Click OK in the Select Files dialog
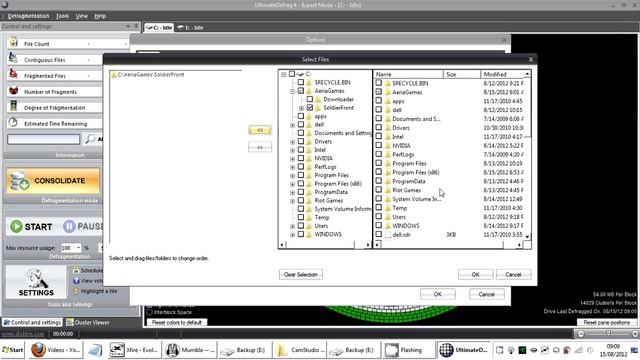Image resolution: width=640 pixels, height=360 pixels. [475, 274]
